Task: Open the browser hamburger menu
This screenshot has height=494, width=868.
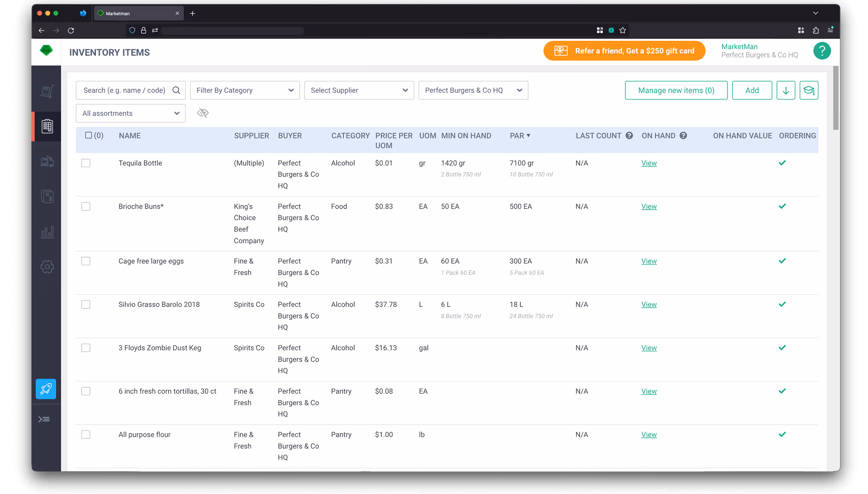Action: click(830, 30)
